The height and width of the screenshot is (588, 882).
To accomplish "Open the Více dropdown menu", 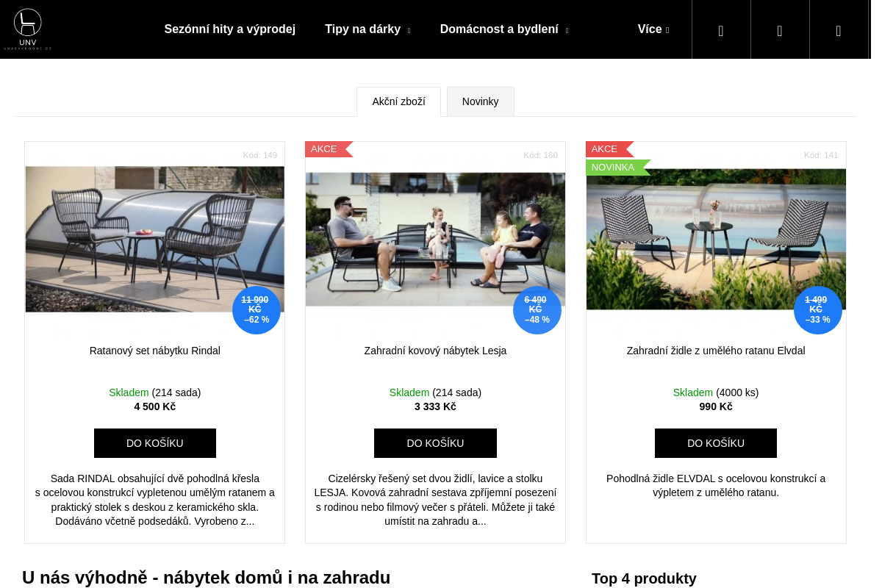I will [x=653, y=29].
